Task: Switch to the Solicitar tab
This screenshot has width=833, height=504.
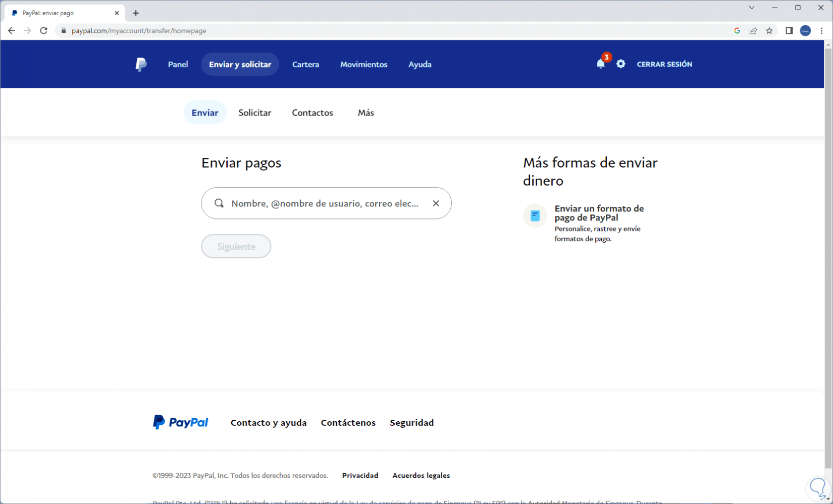Action: click(x=255, y=113)
